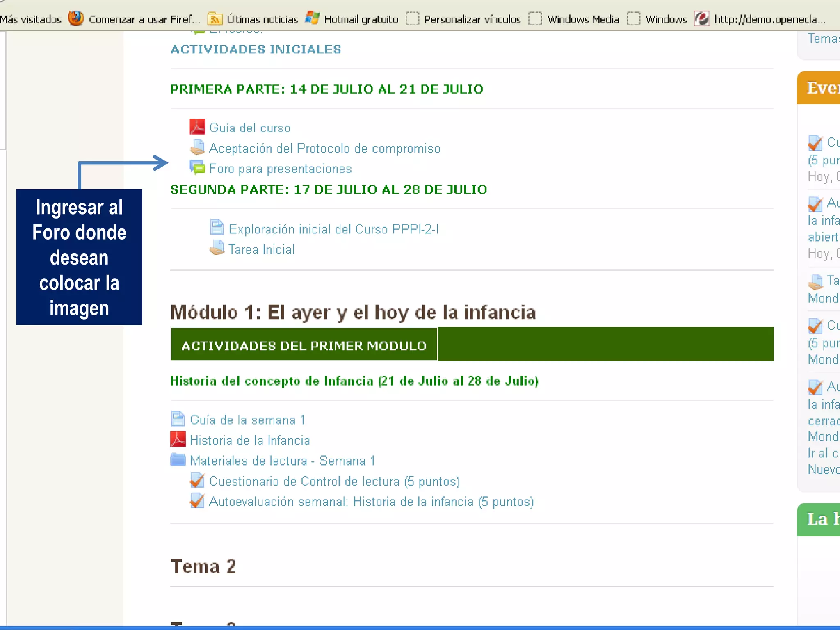Open the Últimas noticias RSS bookmark
840x630 pixels.
click(x=262, y=19)
